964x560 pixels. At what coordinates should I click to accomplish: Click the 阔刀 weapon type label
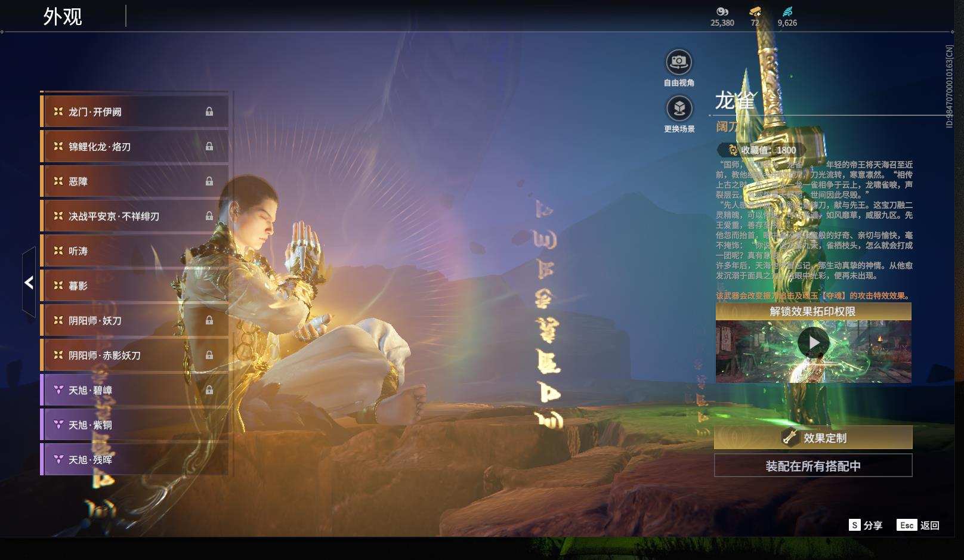[x=727, y=126]
